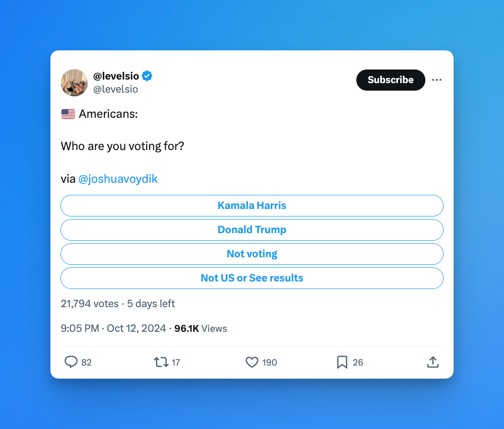Click the American flag emoji
Image resolution: width=504 pixels, height=429 pixels.
click(x=68, y=113)
